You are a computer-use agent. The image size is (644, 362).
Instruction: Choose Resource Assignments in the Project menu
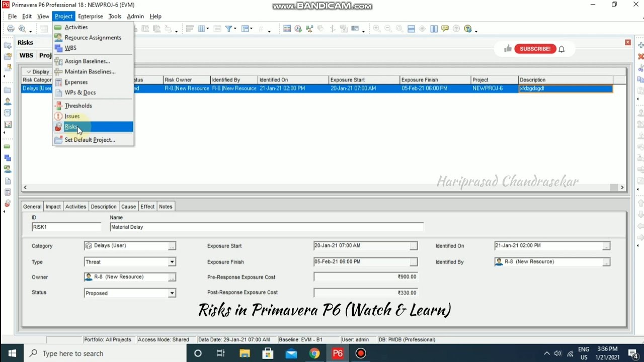point(93,38)
